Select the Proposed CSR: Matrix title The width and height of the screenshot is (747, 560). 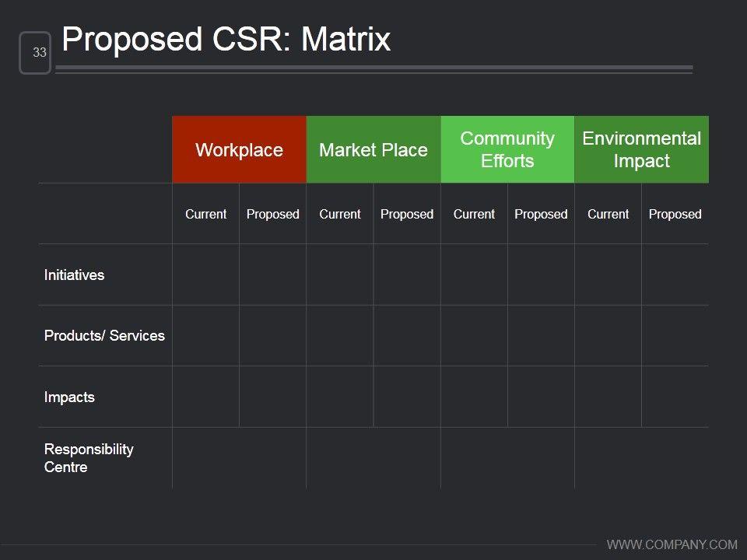[x=226, y=39]
